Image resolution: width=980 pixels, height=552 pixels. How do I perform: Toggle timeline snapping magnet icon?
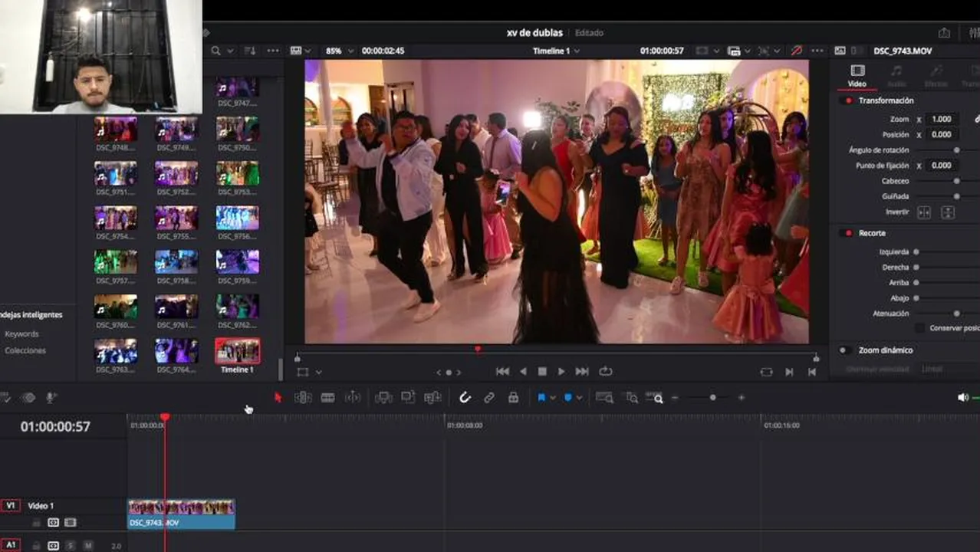click(x=465, y=397)
